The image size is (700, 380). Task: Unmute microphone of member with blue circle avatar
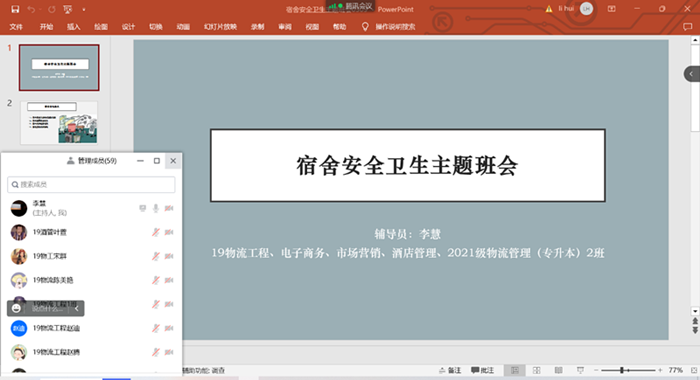click(156, 328)
